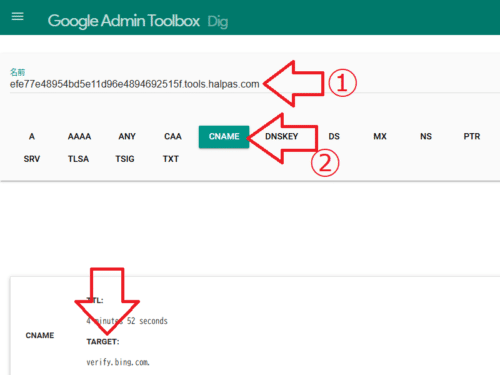Click the Dig tool label in header
This screenshot has height=375, width=500.
(218, 22)
